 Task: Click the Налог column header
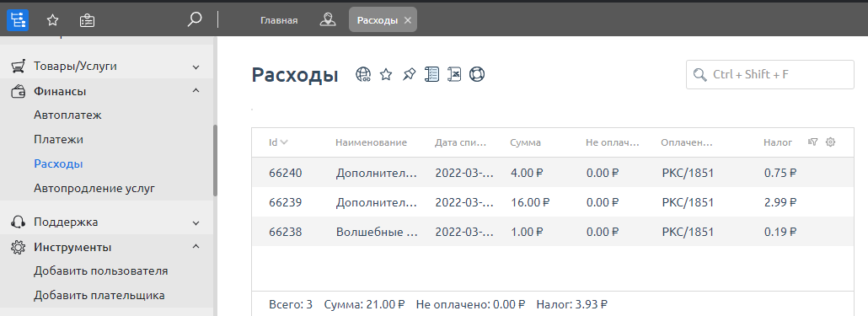[x=778, y=142]
